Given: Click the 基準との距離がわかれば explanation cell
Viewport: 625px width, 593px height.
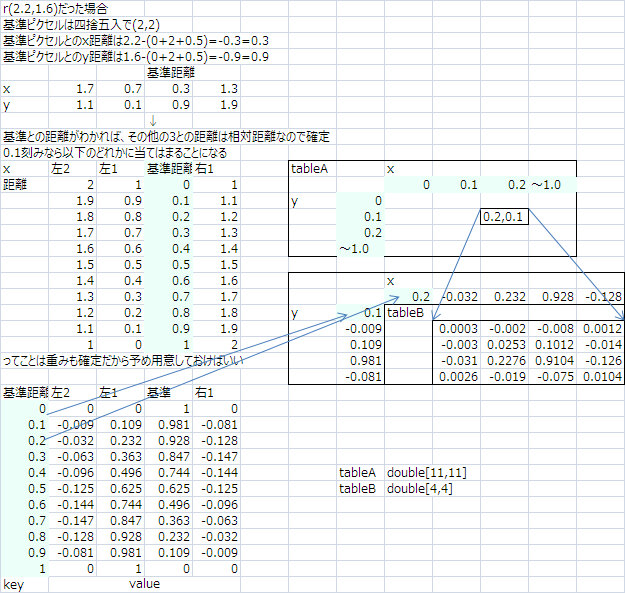Looking at the screenshot, I should click(166, 137).
